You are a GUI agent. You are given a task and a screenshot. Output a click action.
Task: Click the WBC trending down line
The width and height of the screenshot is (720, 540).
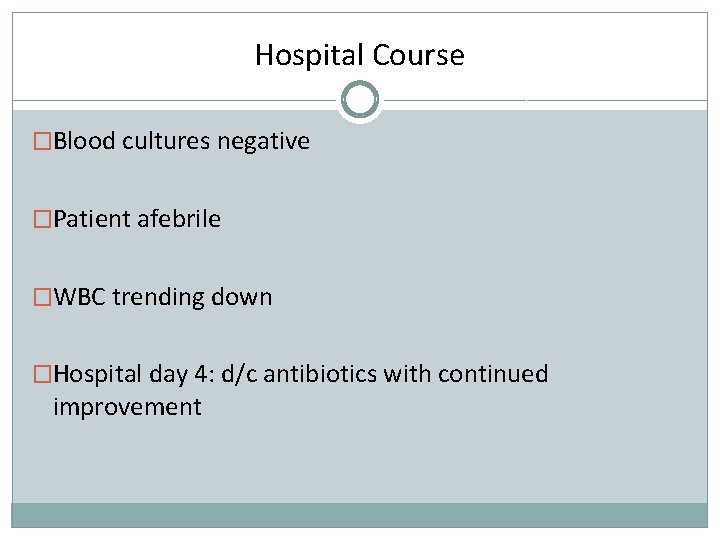point(163,298)
